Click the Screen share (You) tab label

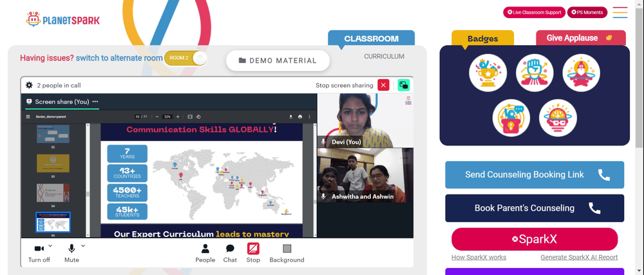[x=62, y=102]
